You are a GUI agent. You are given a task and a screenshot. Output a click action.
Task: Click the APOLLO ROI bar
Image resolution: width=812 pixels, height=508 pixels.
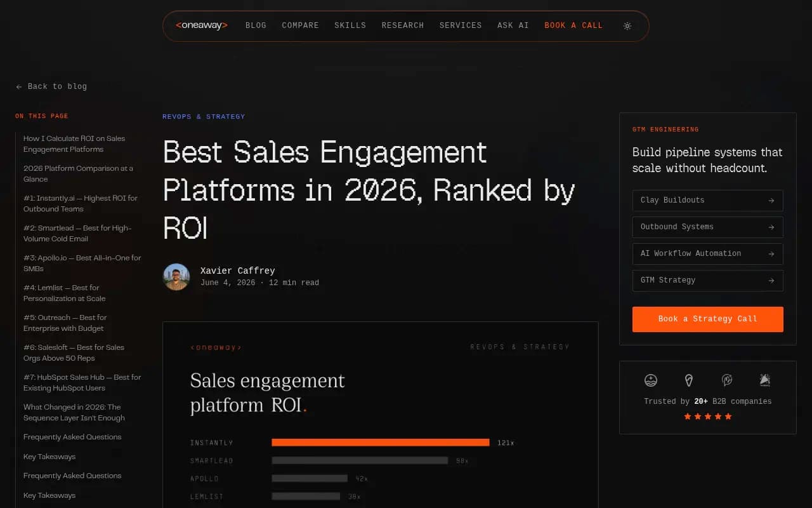point(310,478)
